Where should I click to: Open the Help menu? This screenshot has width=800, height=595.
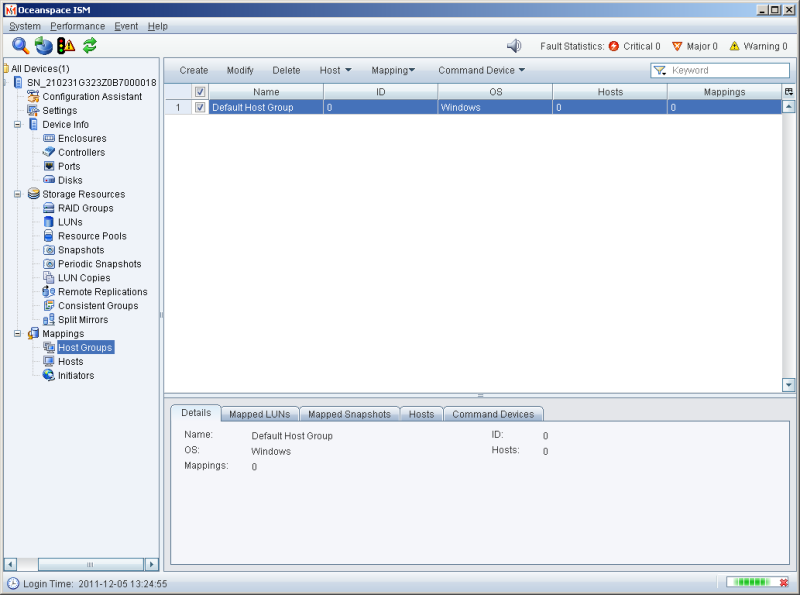158,26
